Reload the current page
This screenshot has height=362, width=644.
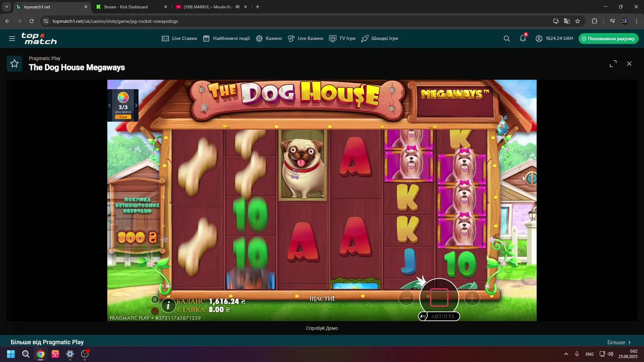point(31,21)
